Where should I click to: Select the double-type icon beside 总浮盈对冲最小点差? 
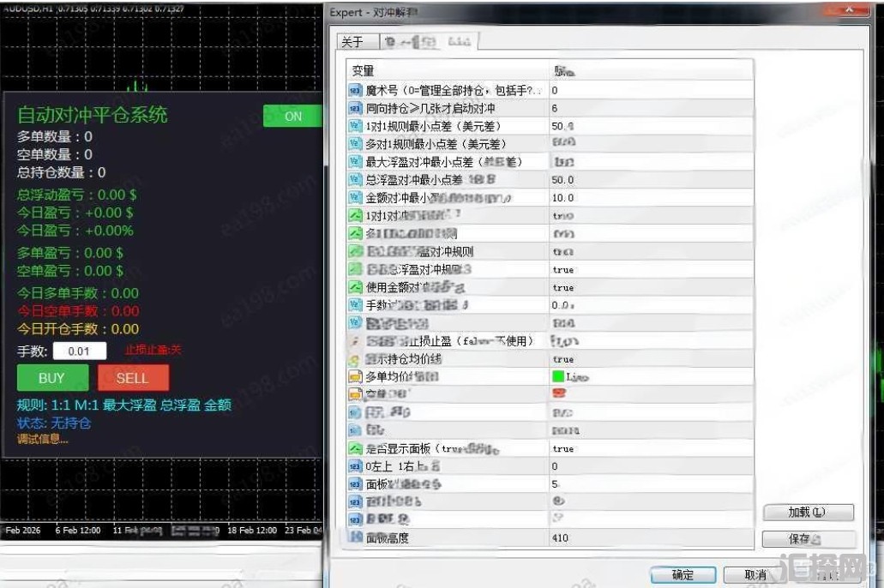pos(355,180)
